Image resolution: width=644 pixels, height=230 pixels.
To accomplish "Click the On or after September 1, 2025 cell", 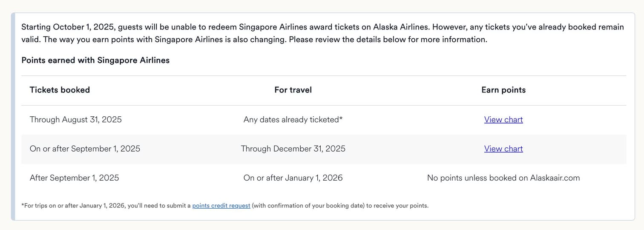I will click(85, 149).
